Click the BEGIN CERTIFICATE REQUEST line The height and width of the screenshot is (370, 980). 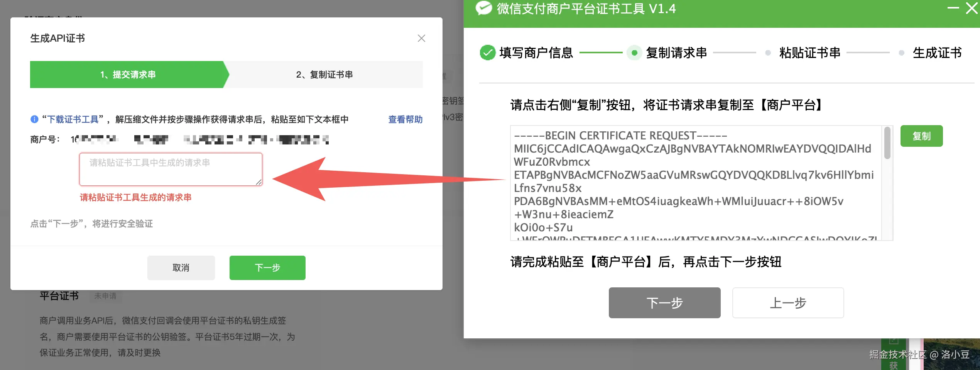620,136
